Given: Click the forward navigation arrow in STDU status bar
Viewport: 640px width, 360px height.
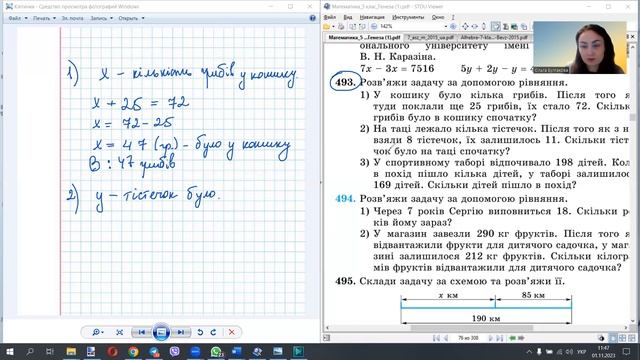Looking at the screenshot, I should click(x=521, y=338).
